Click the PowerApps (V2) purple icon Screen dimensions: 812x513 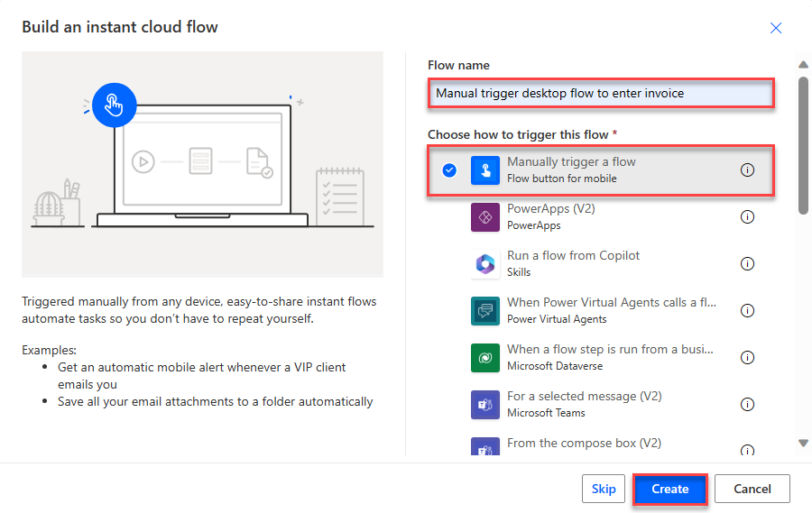485,217
